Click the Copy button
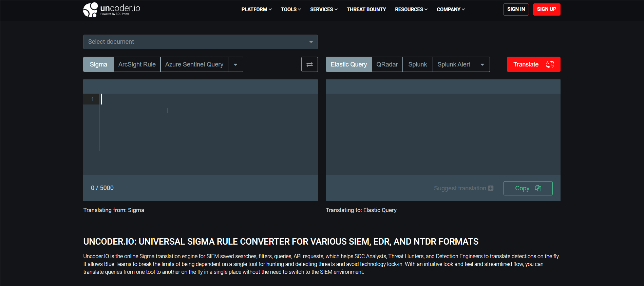The image size is (644, 286). click(x=528, y=188)
